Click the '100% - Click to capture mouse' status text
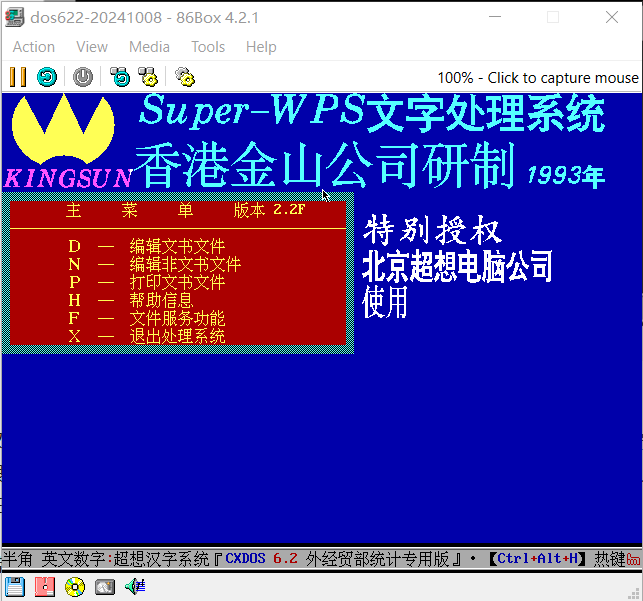 point(537,77)
